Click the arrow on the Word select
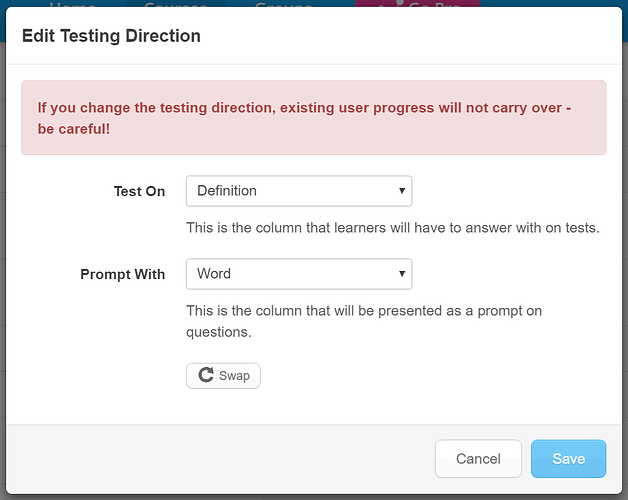Screen dimensions: 628x500 click(x=402, y=274)
